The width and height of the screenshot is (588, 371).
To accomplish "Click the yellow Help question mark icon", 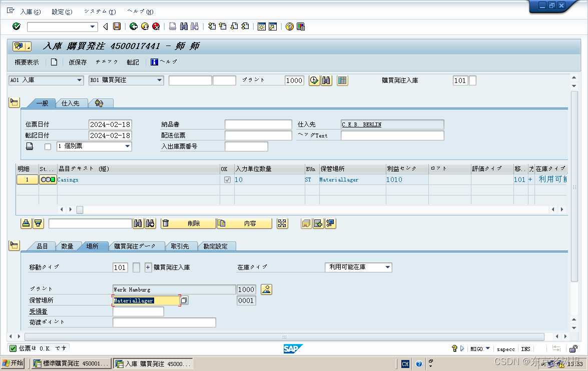I will (290, 26).
